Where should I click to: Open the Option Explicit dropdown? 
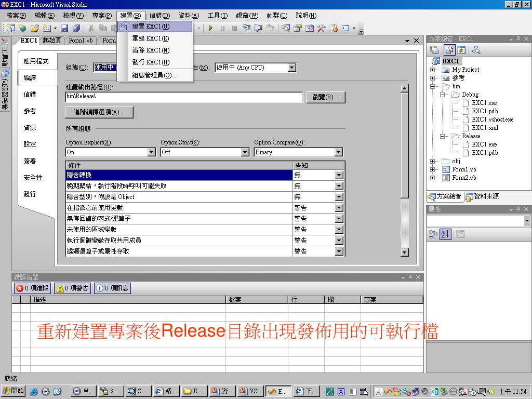pyautogui.click(x=152, y=152)
